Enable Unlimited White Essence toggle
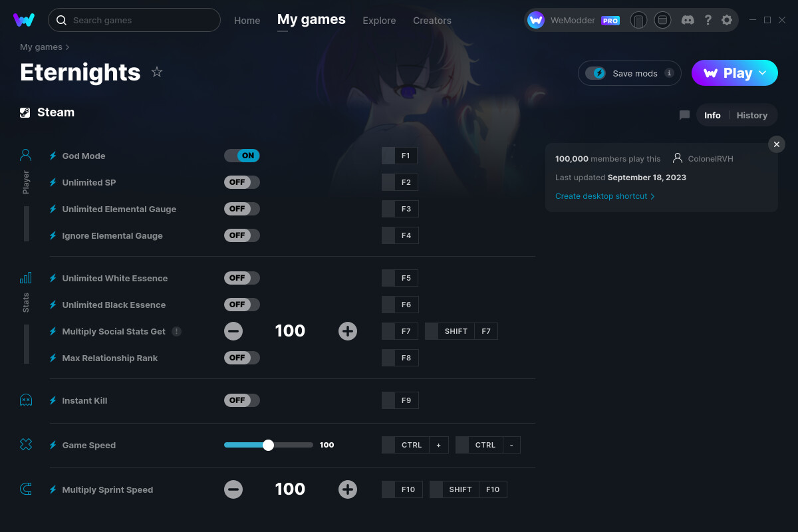798x532 pixels. pos(242,278)
